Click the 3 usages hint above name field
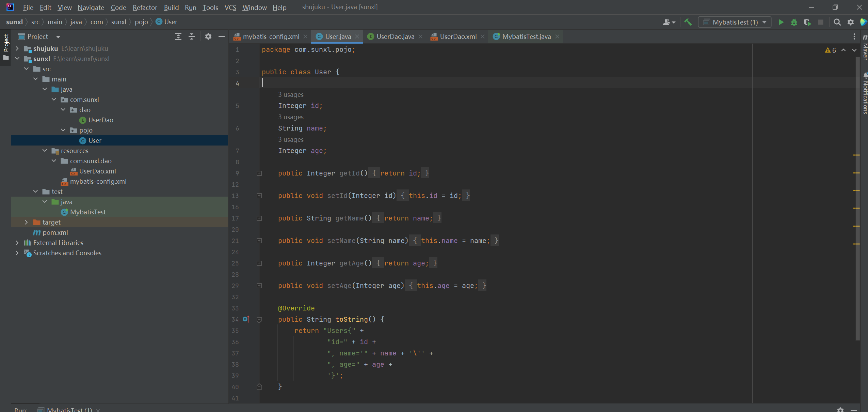The image size is (868, 412). pos(291,117)
